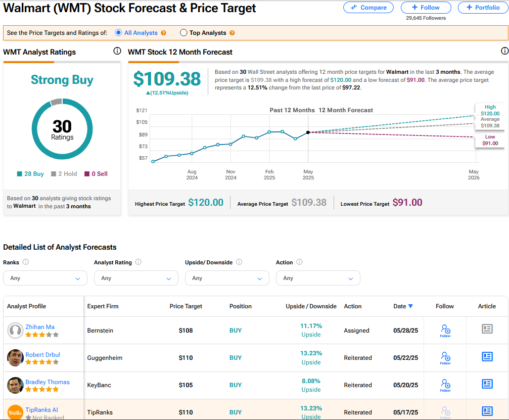Open article icon for KeyBanc row
The height and width of the screenshot is (420, 509).
(x=487, y=384)
